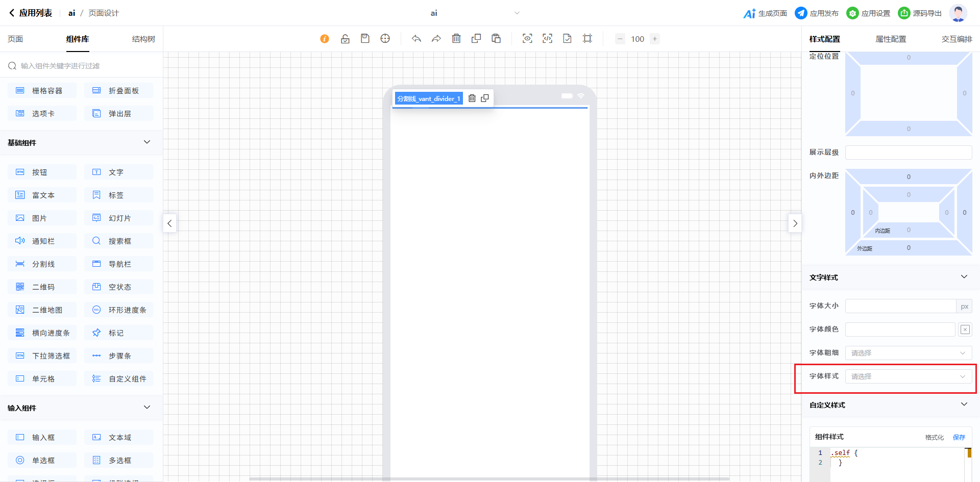
Task: Decrease zoom with the minus button
Action: [620, 39]
